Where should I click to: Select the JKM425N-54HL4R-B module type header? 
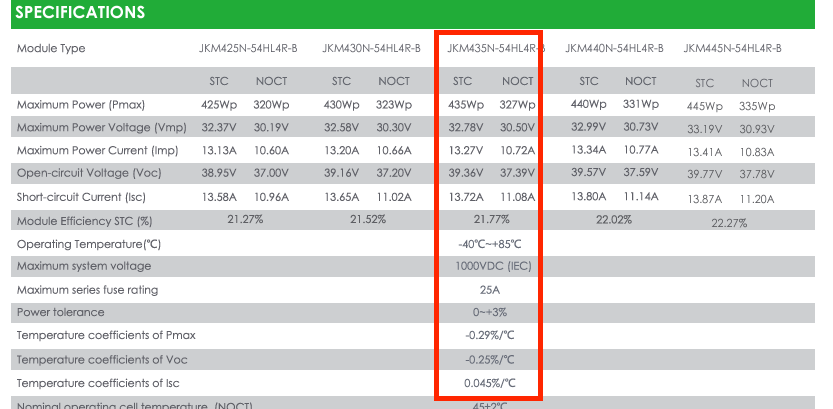coord(248,48)
